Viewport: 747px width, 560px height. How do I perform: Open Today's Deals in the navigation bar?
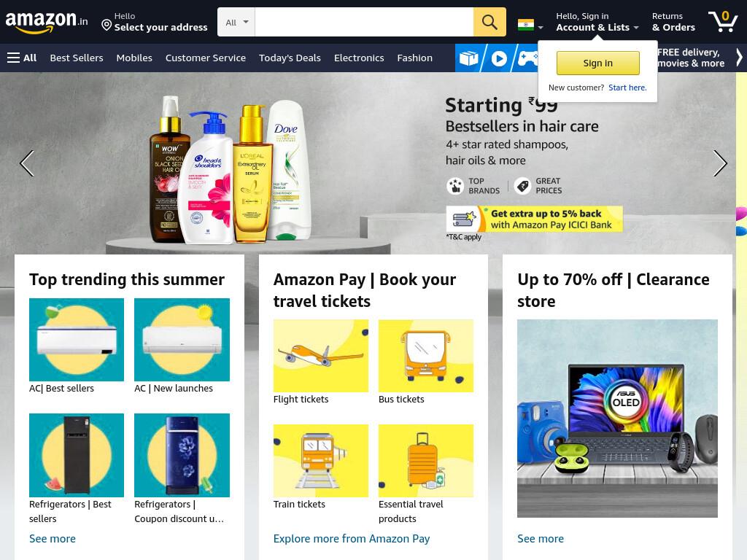pyautogui.click(x=290, y=58)
